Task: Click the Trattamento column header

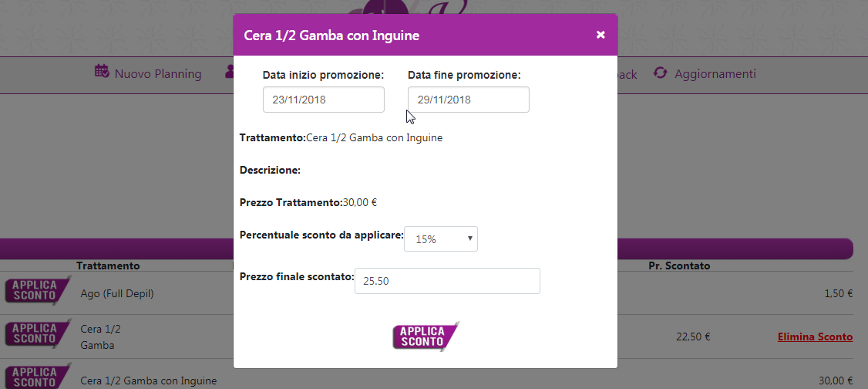Action: pos(108,266)
